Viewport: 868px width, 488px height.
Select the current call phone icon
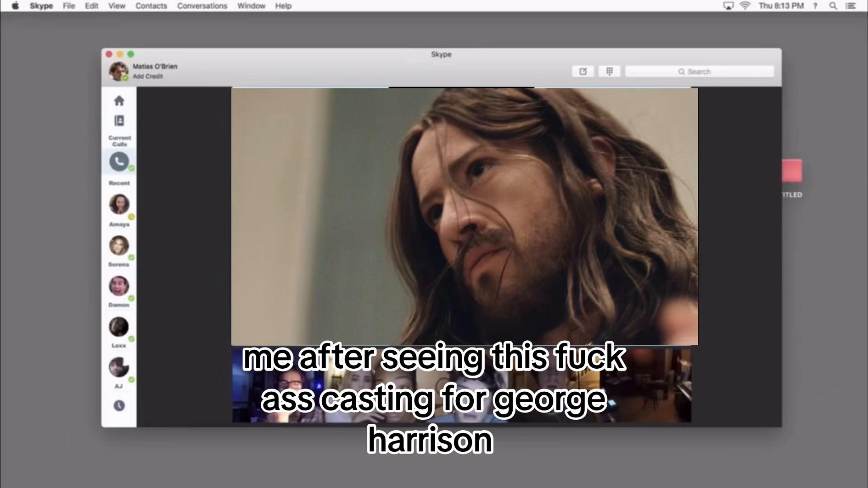(x=119, y=161)
